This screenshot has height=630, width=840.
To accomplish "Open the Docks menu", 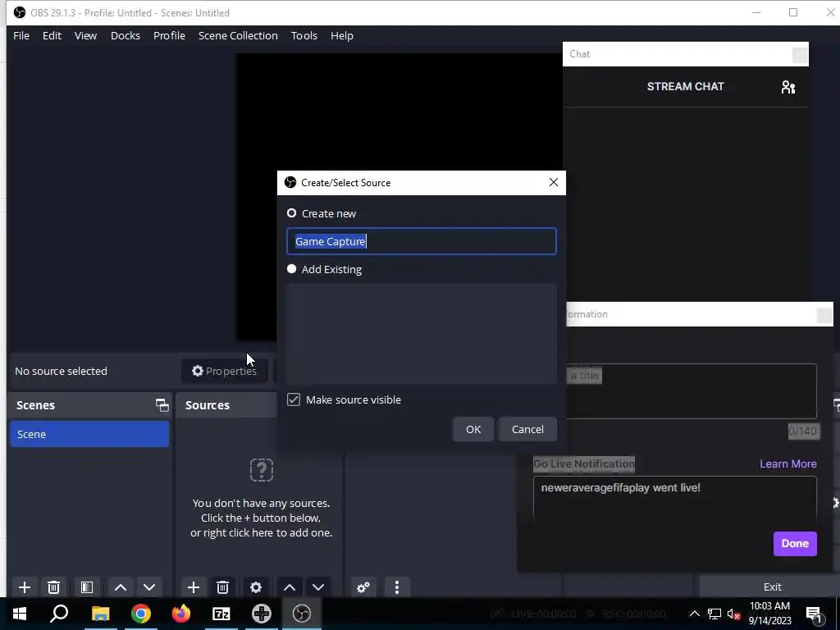I will [x=126, y=35].
